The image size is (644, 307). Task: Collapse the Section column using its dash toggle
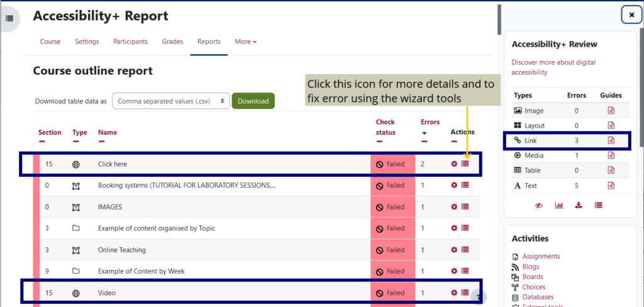pyautogui.click(x=42, y=142)
